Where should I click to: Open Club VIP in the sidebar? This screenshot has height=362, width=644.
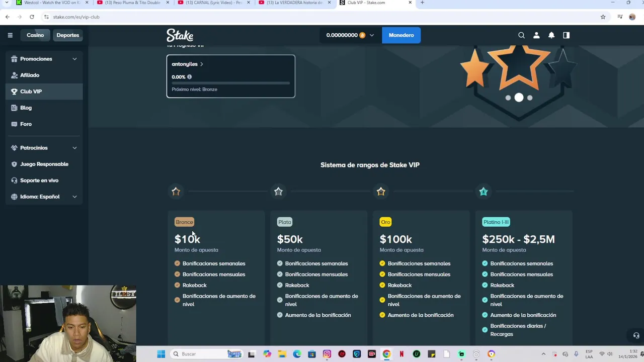point(44,92)
